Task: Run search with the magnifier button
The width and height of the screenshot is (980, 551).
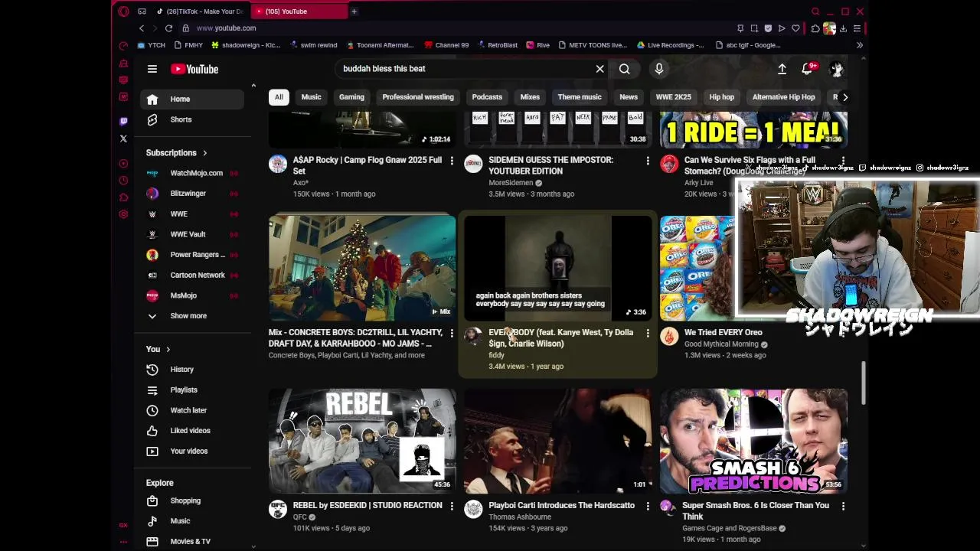Action: pos(625,69)
